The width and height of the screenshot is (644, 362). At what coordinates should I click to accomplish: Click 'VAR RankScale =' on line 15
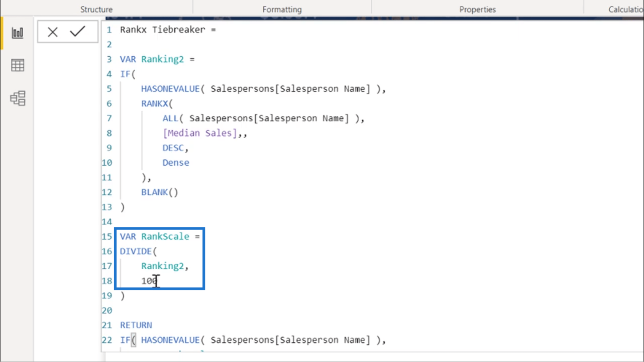160,236
